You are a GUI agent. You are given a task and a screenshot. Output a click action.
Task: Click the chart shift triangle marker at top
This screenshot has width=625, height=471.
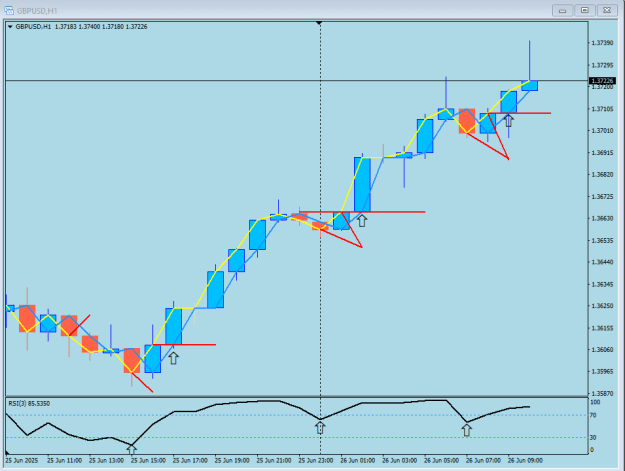point(319,23)
